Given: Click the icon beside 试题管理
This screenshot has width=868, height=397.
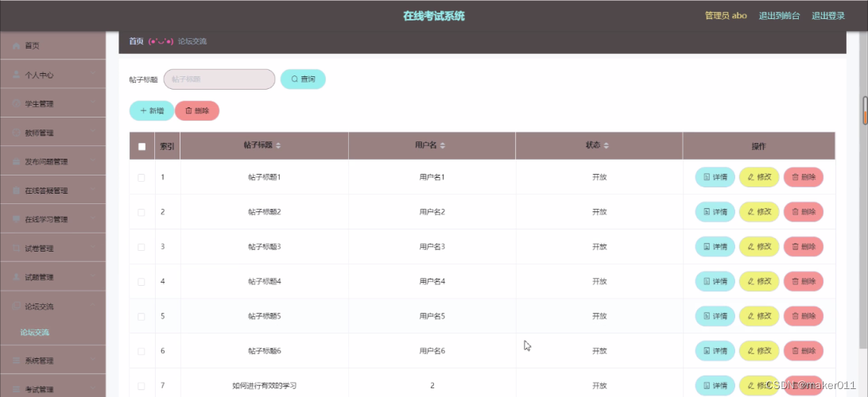Looking at the screenshot, I should 16,277.
